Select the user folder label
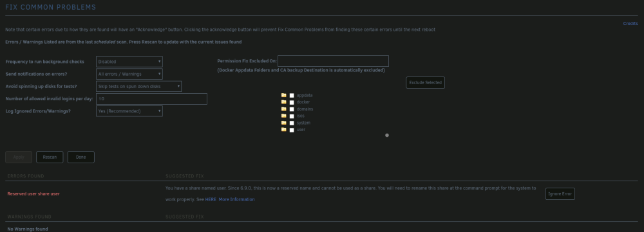 tap(301, 130)
